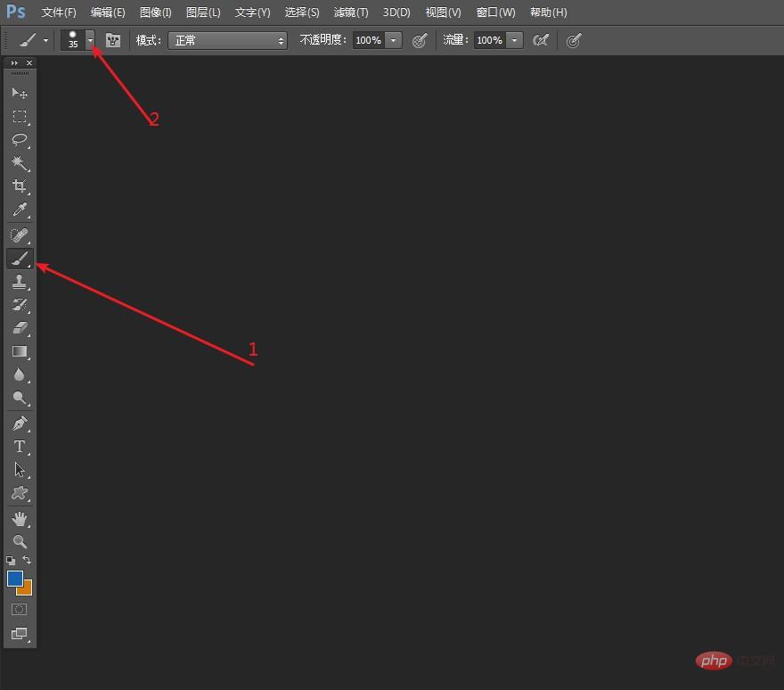
Task: Open the Brush Preset picker arrow
Action: coord(90,40)
